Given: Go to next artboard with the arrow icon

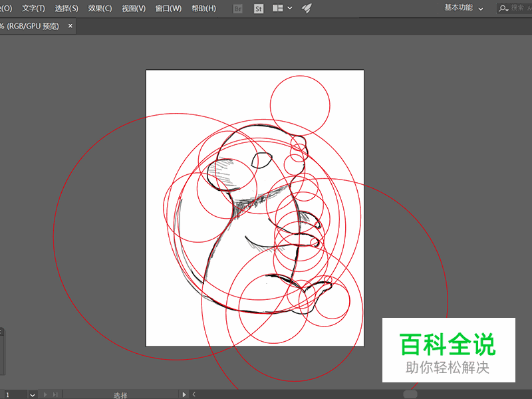Looking at the screenshot, I should 45,394.
